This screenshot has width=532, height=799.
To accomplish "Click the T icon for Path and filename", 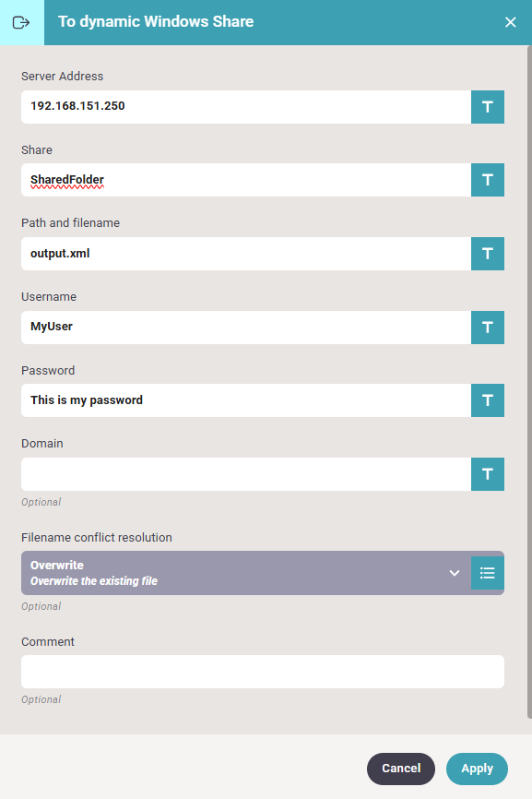I will click(x=487, y=254).
